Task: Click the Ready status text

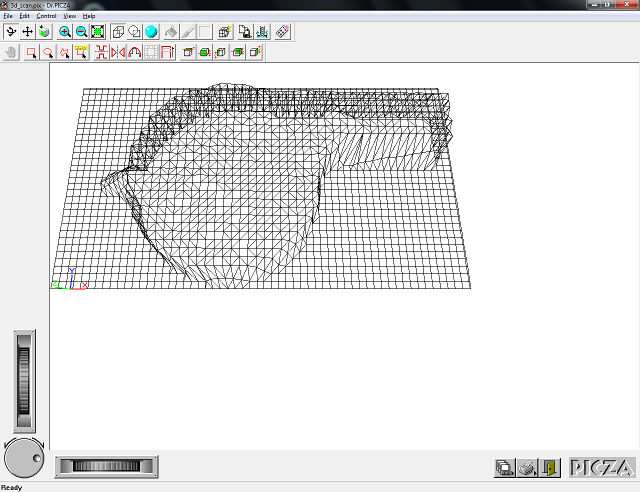Action: tap(11, 488)
